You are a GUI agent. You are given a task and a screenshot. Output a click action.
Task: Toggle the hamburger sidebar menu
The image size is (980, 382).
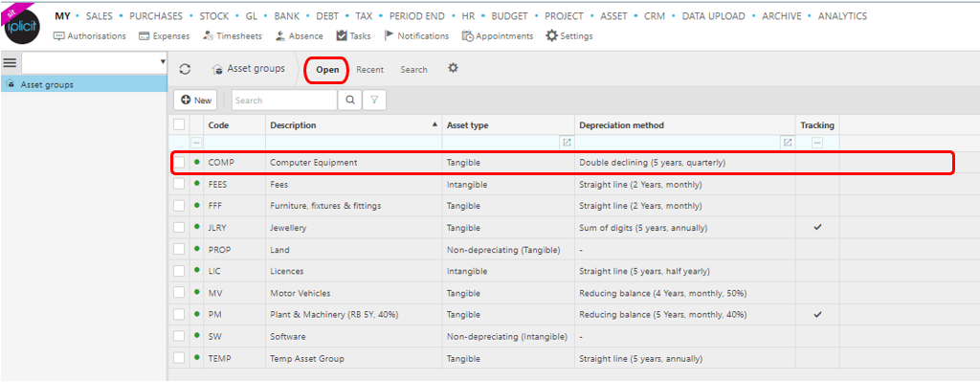tap(10, 62)
